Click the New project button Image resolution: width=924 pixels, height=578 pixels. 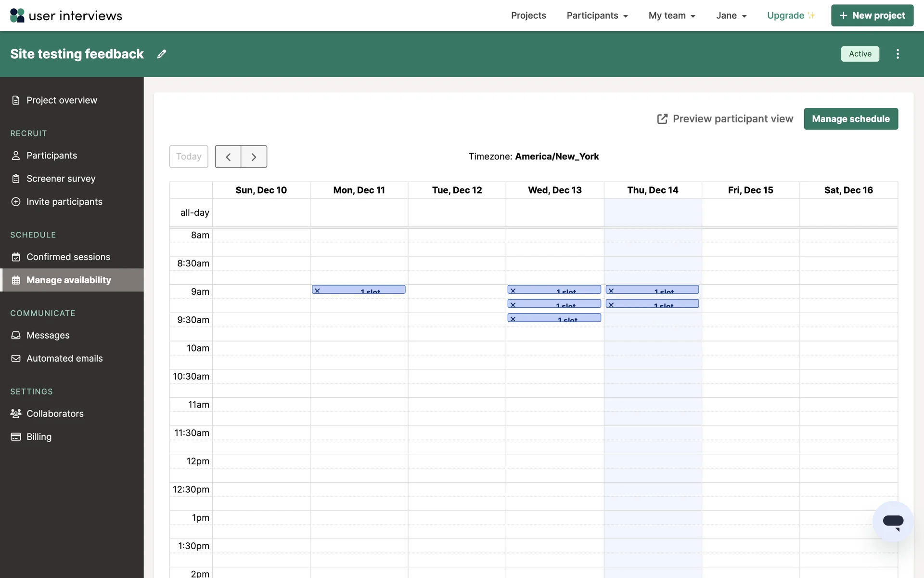872,15
